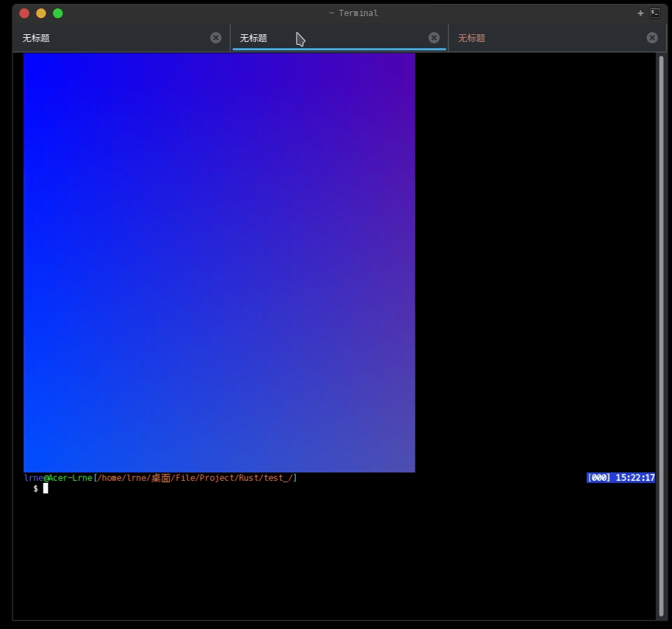Click the blinking block cursor at the prompt
This screenshot has width=672, height=629.
[45, 489]
